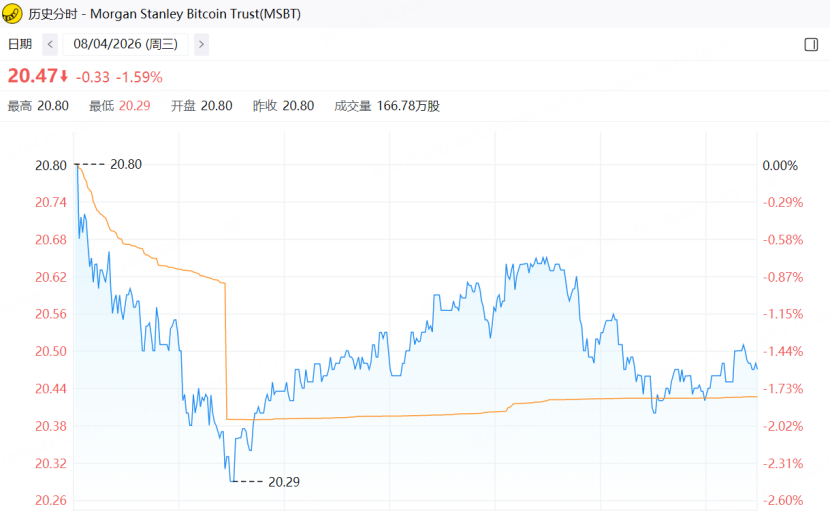
Task: Click the 20.29 low marker label on chart
Action: tap(284, 482)
